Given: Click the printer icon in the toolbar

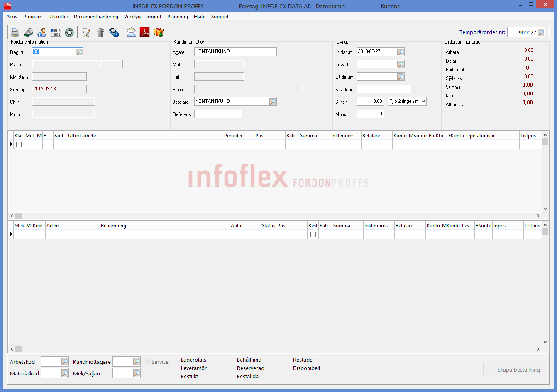Looking at the screenshot, I should click(15, 32).
